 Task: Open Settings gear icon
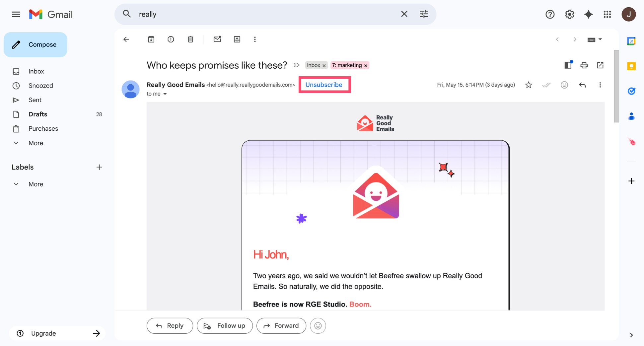point(569,14)
